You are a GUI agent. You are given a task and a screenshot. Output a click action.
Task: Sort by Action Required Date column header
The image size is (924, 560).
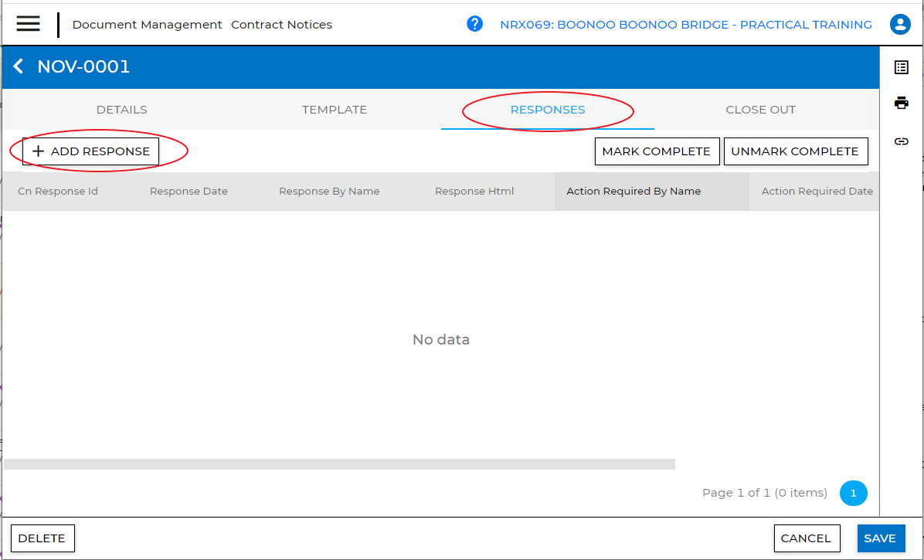click(817, 192)
